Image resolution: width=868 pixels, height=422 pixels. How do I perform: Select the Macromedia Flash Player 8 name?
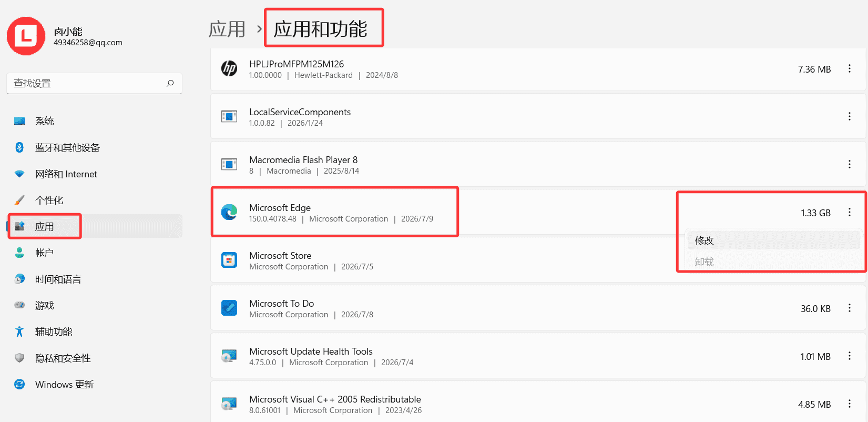pyautogui.click(x=303, y=159)
